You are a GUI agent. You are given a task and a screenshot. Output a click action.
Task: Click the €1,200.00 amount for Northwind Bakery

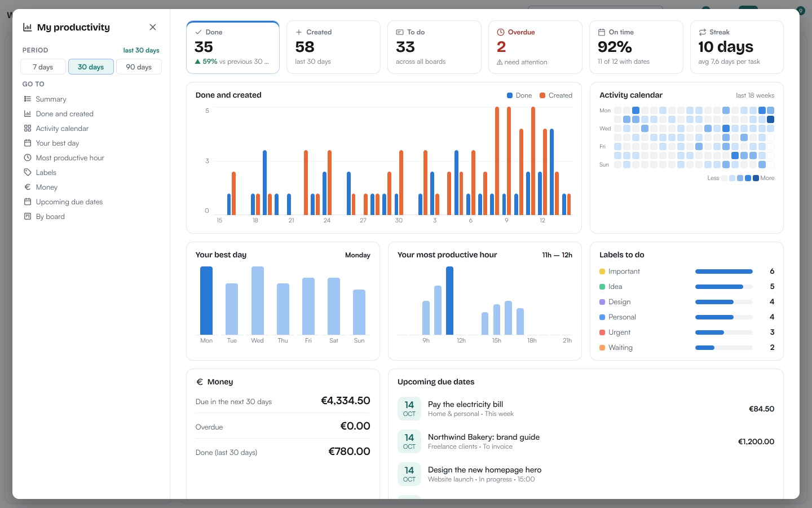(x=756, y=441)
